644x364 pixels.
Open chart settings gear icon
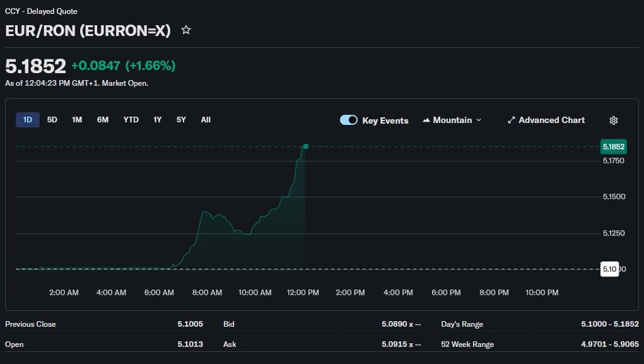pyautogui.click(x=613, y=120)
